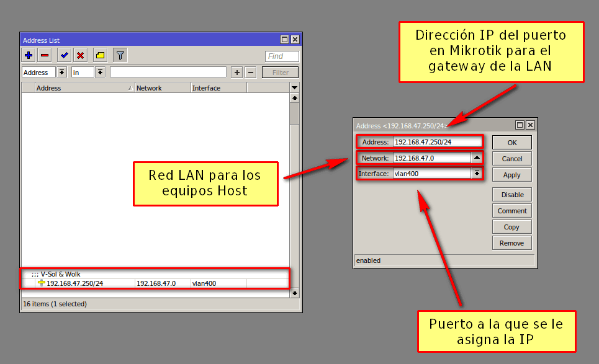This screenshot has height=364, width=599.
Task: Remove a filter rule with the minus button
Action: (x=251, y=72)
